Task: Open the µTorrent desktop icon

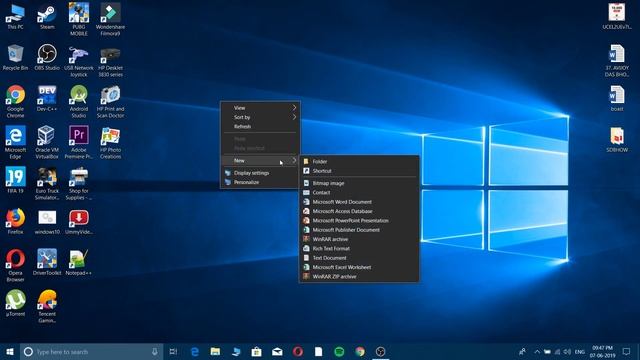Action: [15, 303]
